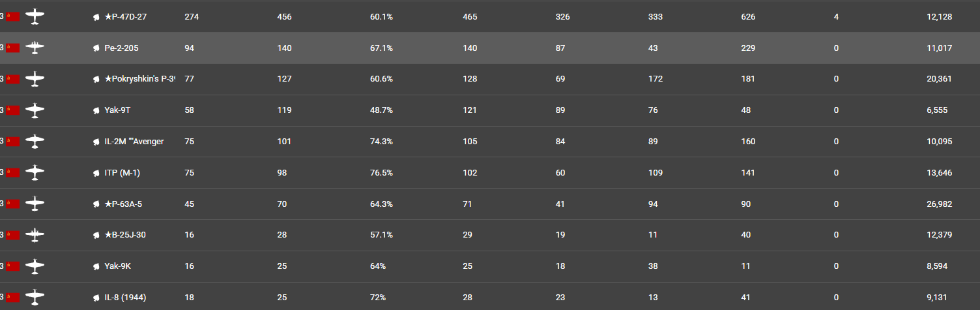Open the ★B-25J-30 vehicle name
The image size is (980, 310).
pyautogui.click(x=124, y=235)
